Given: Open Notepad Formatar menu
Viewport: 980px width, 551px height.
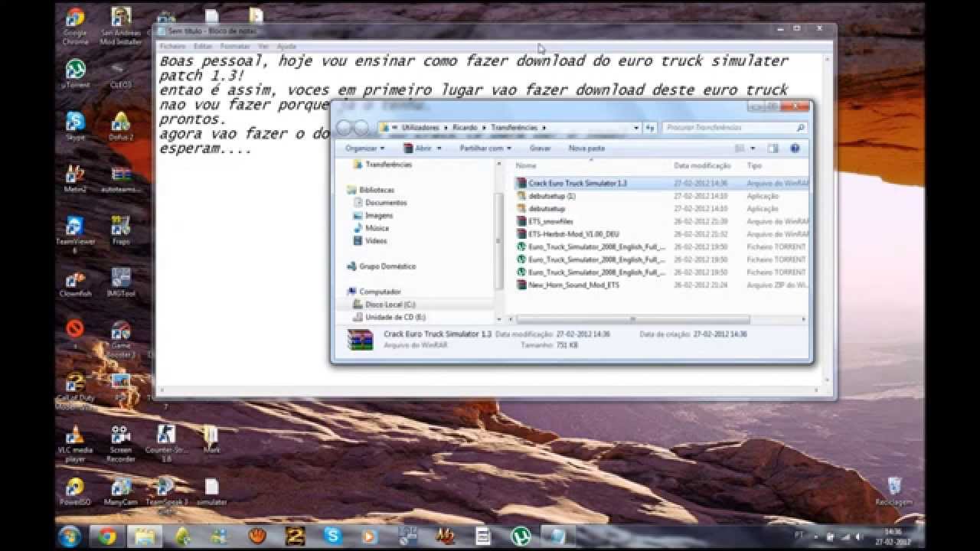Looking at the screenshot, I should click(x=235, y=46).
